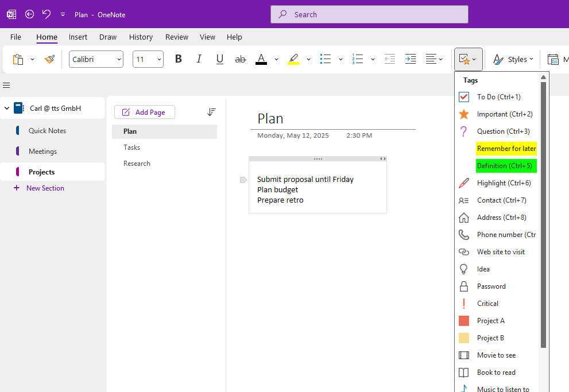Click the Plan page title
Viewport: 569px width, 392px height.
click(270, 119)
